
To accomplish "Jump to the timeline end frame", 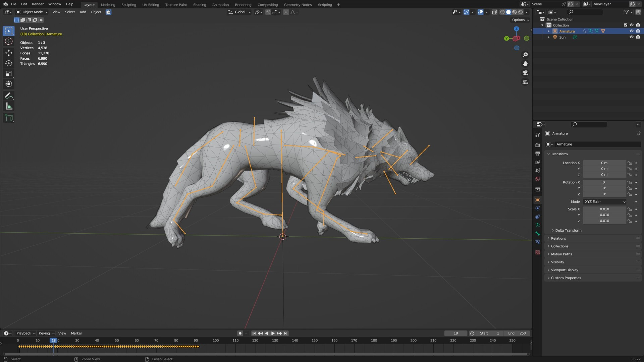I will click(x=286, y=333).
